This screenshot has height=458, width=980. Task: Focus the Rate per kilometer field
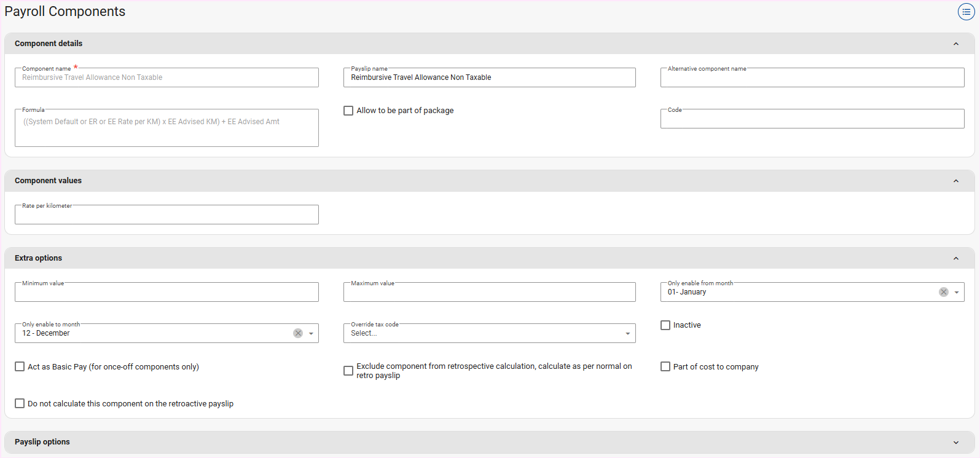pyautogui.click(x=167, y=215)
